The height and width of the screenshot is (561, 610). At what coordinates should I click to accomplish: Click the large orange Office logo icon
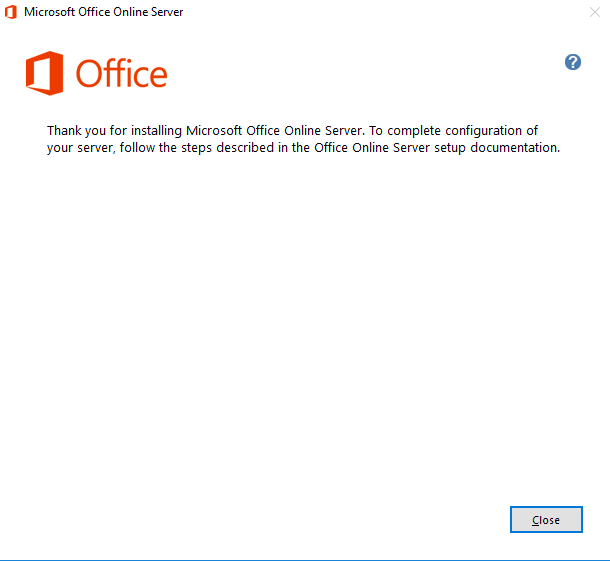44,73
